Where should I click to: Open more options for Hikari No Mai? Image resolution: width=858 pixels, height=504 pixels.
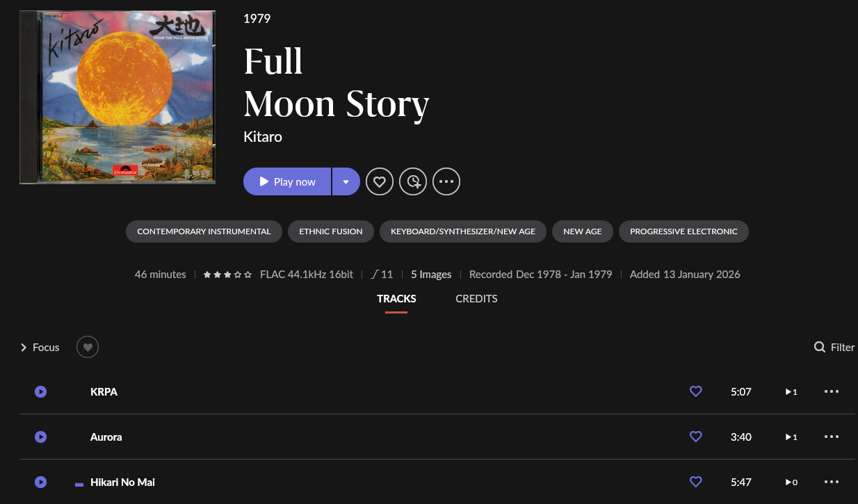(832, 482)
